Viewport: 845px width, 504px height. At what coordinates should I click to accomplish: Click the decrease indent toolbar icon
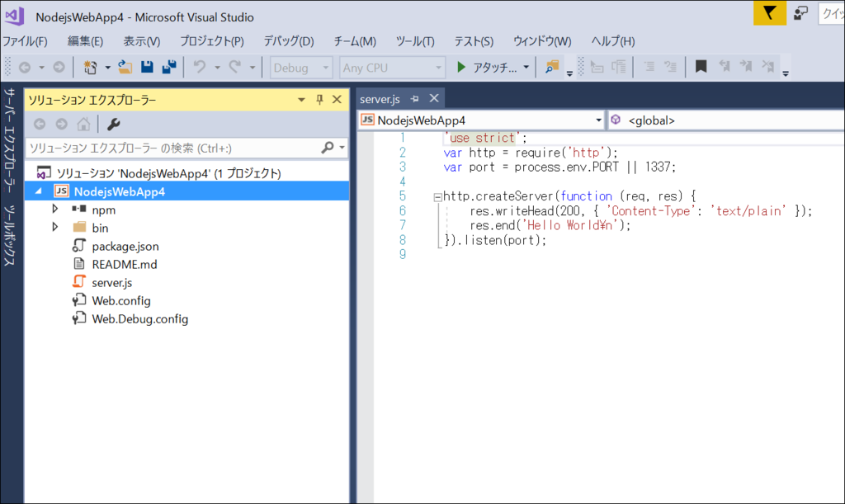pyautogui.click(x=597, y=67)
